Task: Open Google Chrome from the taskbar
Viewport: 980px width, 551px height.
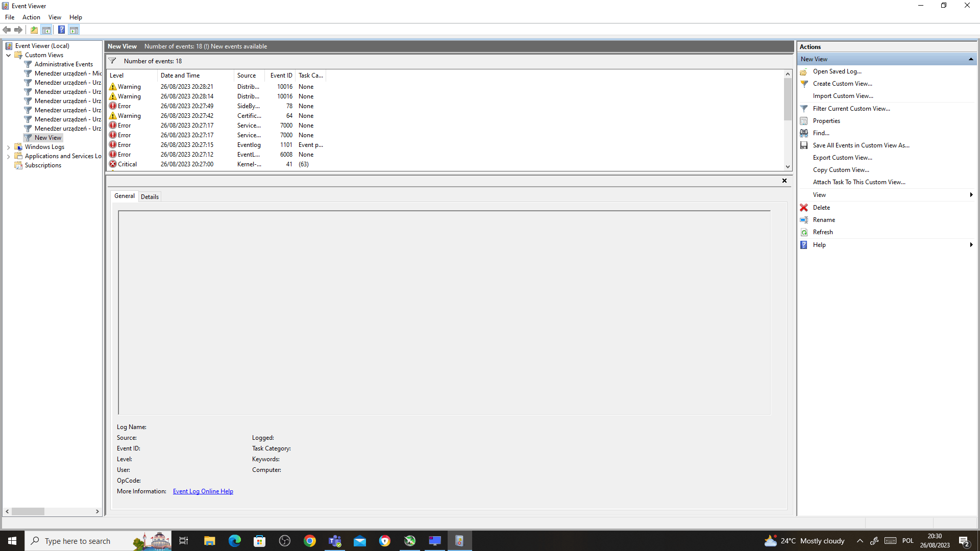Action: click(x=309, y=541)
